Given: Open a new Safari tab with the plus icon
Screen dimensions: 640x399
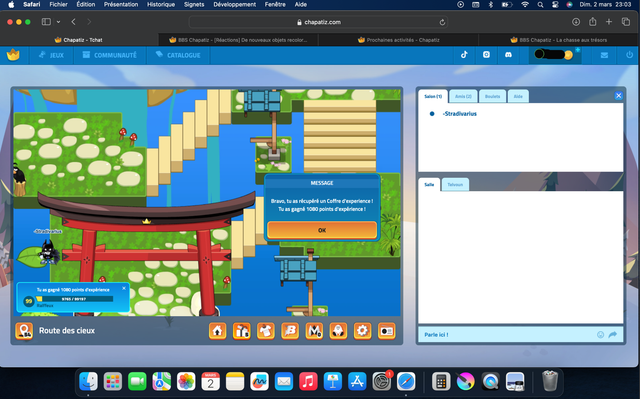Looking at the screenshot, I should click(609, 22).
